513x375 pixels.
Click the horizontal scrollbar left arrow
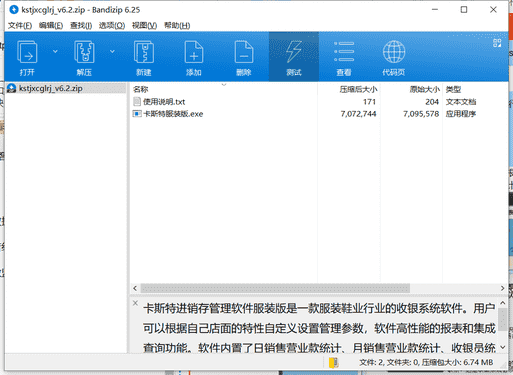point(135,288)
